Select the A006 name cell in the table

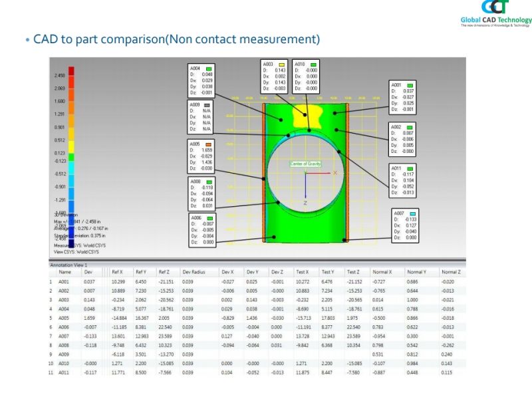pos(63,327)
